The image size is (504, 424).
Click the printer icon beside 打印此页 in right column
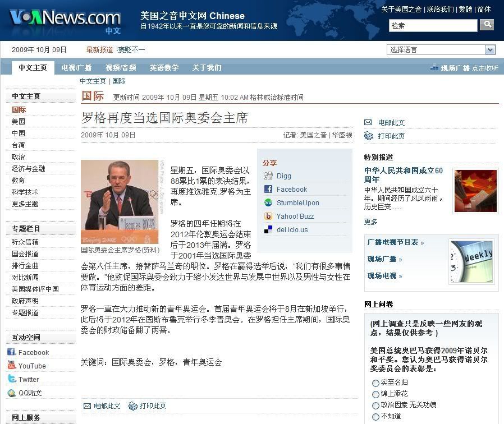tap(368, 136)
